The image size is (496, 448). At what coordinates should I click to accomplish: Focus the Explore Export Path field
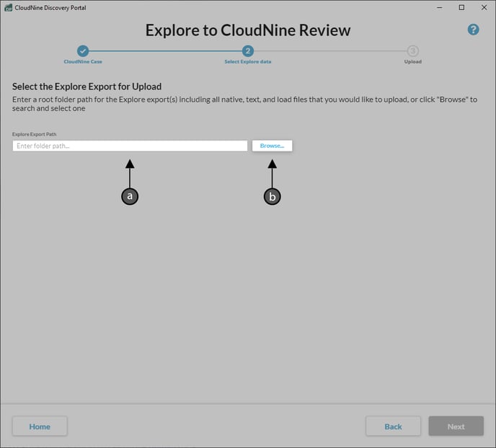pos(130,146)
